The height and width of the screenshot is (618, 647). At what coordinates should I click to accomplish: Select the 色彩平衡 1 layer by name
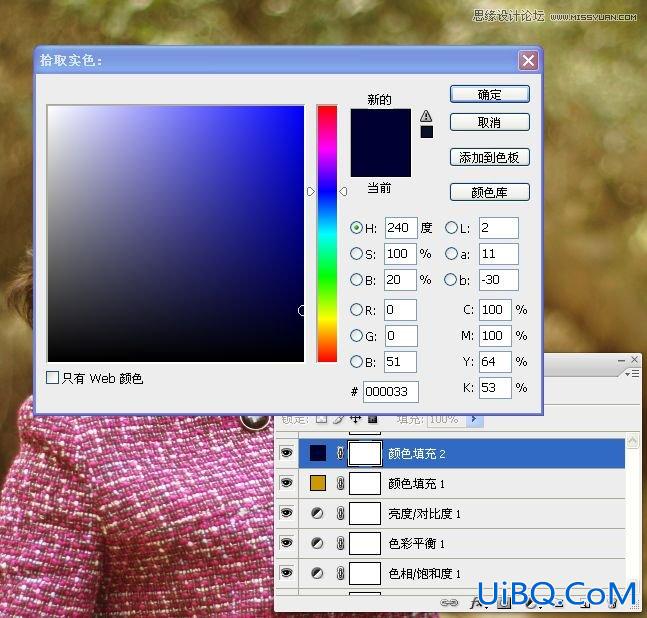point(416,543)
